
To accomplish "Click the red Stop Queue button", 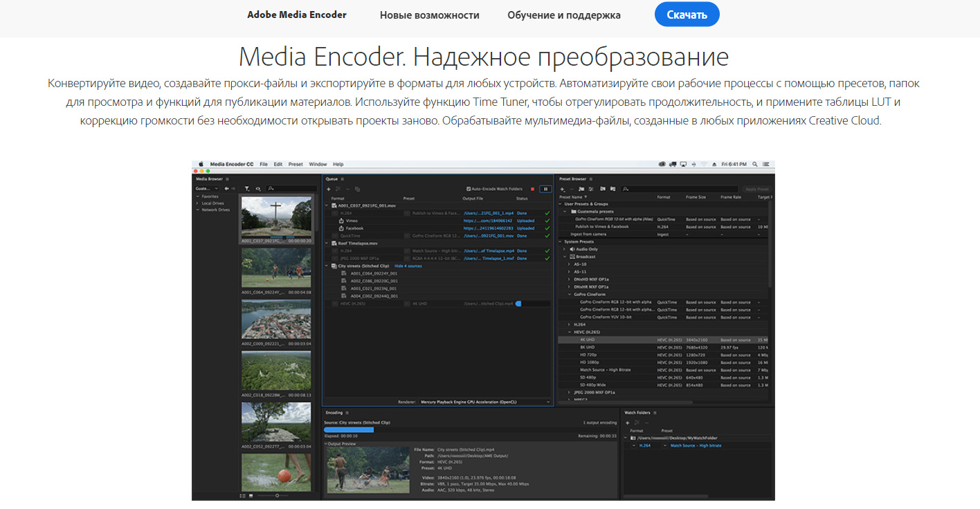I will [532, 188].
